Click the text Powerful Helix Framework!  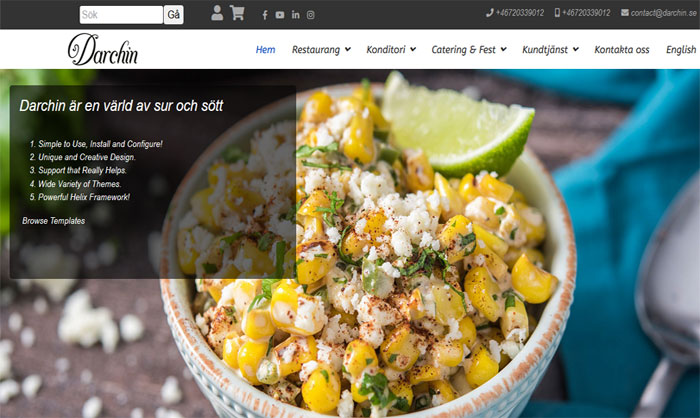pyautogui.click(x=84, y=197)
